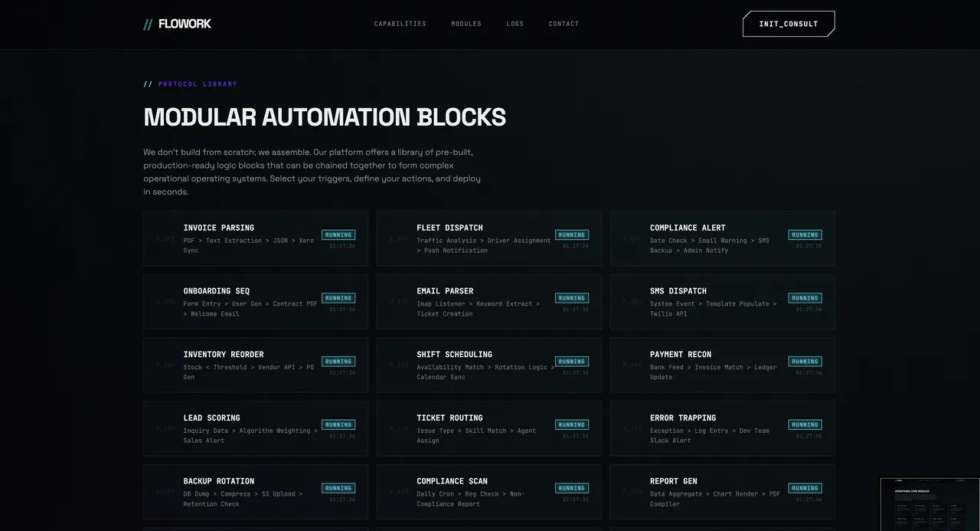Image resolution: width=980 pixels, height=531 pixels.
Task: Click RUNNING status badge on Compliance Alert
Action: pyautogui.click(x=805, y=235)
